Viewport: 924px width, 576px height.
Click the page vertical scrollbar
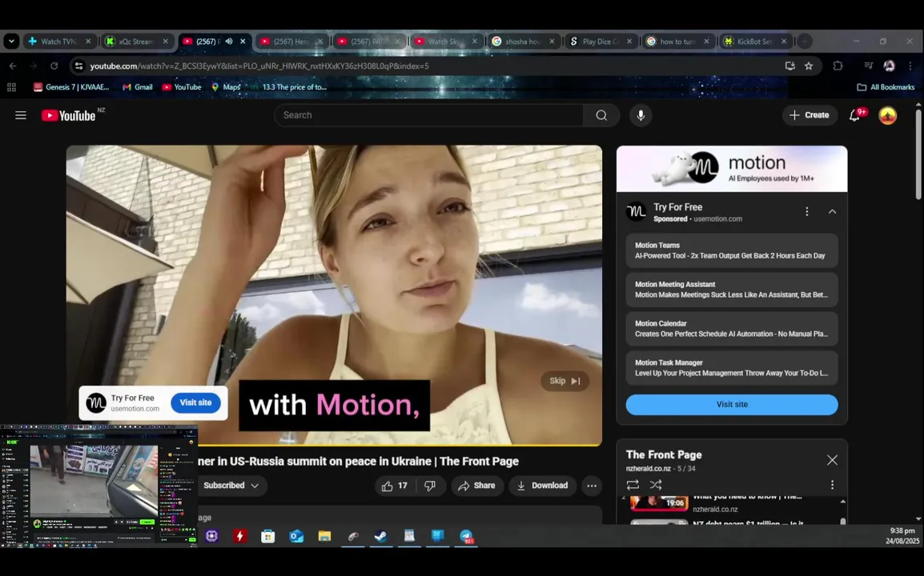(918, 154)
